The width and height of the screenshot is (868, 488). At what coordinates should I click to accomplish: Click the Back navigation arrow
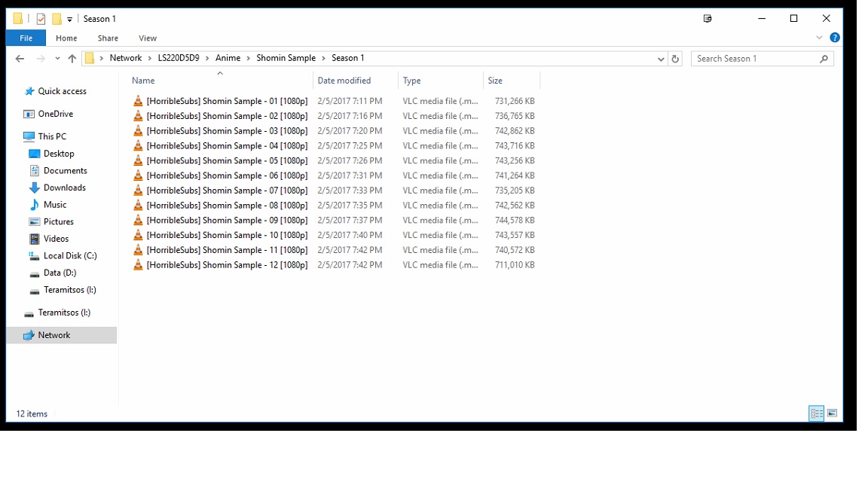(x=20, y=59)
